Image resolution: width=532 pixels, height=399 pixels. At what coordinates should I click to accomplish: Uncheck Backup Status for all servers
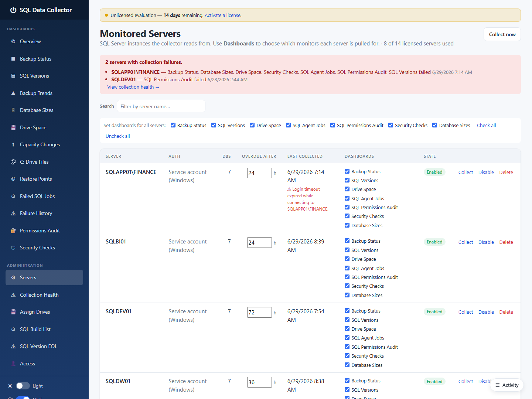click(x=173, y=125)
